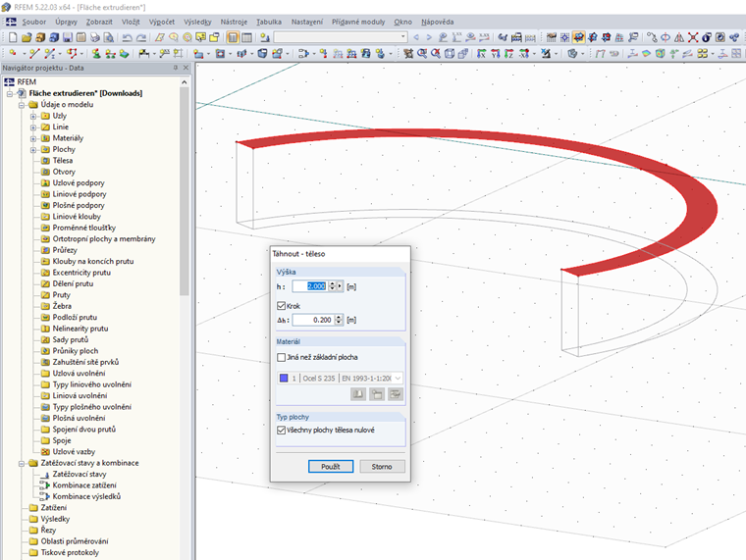This screenshot has height=560, width=746.
Task: Select the surface support tool icon
Action: (x=125, y=54)
